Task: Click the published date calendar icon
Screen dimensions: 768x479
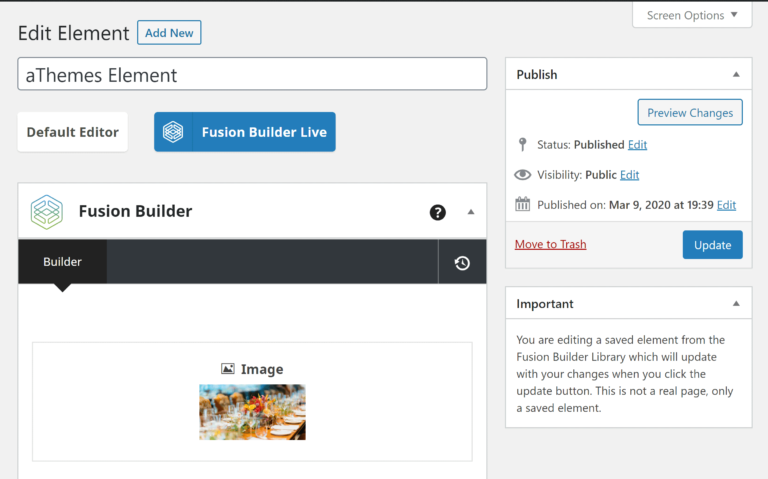Action: (522, 205)
